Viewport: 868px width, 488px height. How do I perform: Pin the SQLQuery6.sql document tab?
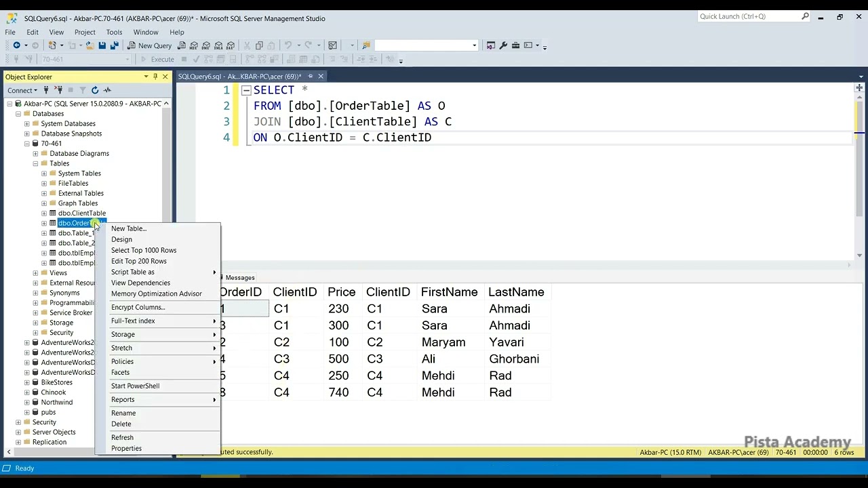click(310, 77)
